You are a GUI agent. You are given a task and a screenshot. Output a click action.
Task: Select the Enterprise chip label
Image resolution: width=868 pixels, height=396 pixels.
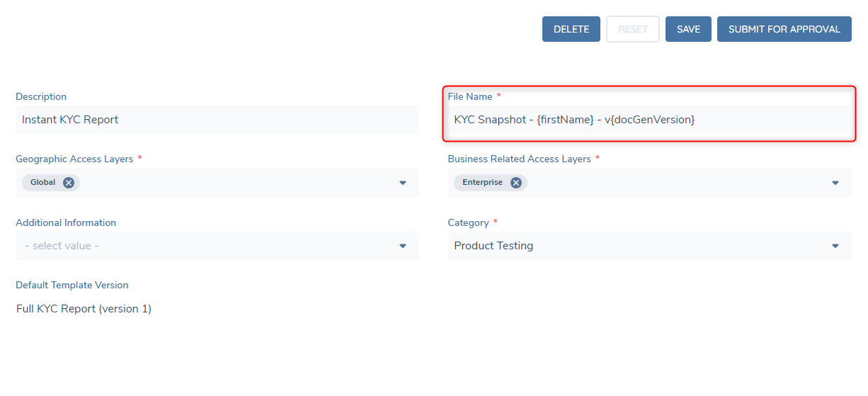tap(482, 183)
